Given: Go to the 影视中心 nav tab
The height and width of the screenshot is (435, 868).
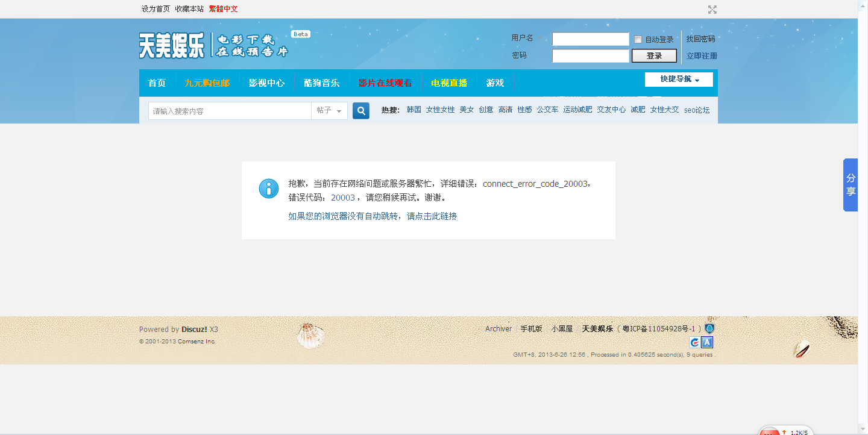Looking at the screenshot, I should pyautogui.click(x=266, y=83).
